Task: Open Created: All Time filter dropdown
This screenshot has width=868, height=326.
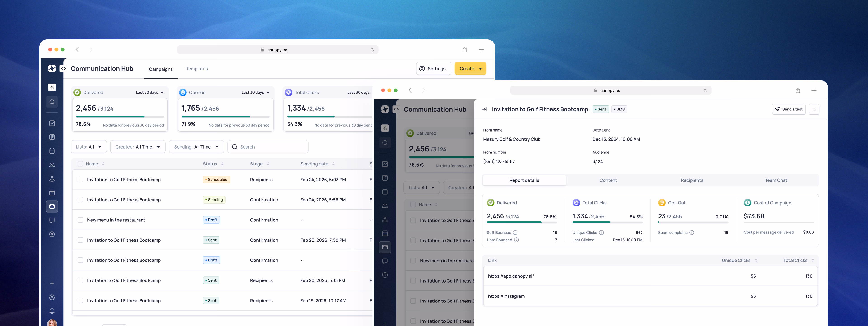Action: (x=138, y=147)
